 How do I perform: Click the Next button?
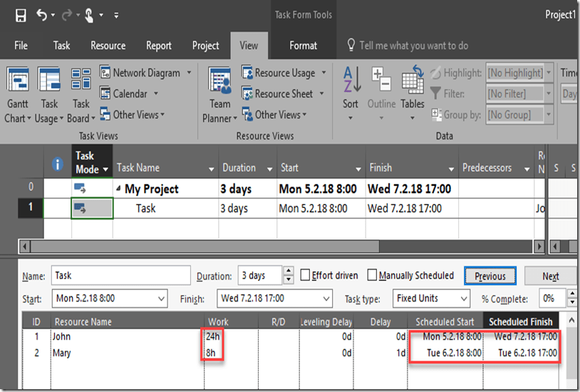click(x=550, y=276)
